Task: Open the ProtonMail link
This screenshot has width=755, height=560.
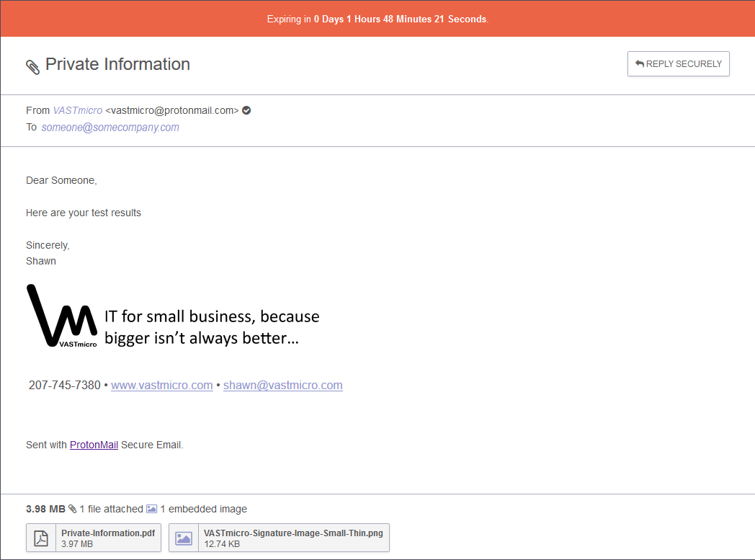Action: tap(94, 445)
